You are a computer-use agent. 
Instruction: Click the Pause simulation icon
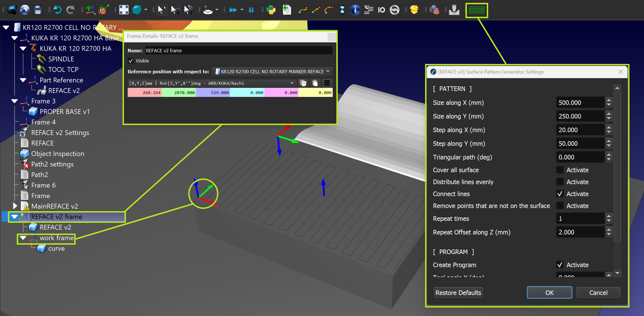click(x=251, y=10)
